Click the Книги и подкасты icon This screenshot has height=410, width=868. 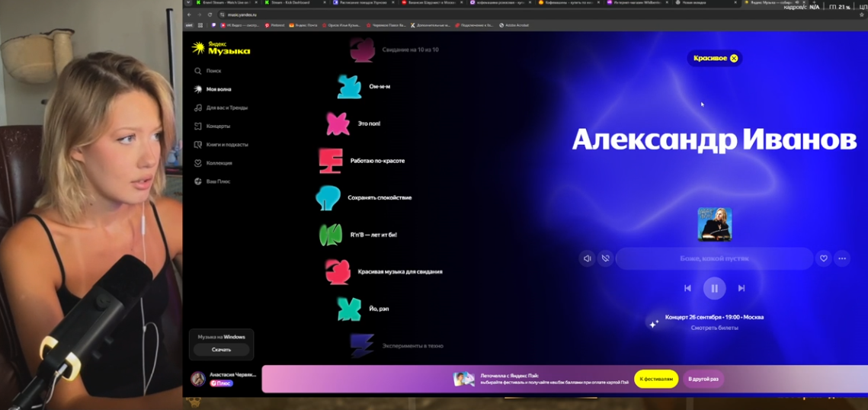(x=197, y=144)
